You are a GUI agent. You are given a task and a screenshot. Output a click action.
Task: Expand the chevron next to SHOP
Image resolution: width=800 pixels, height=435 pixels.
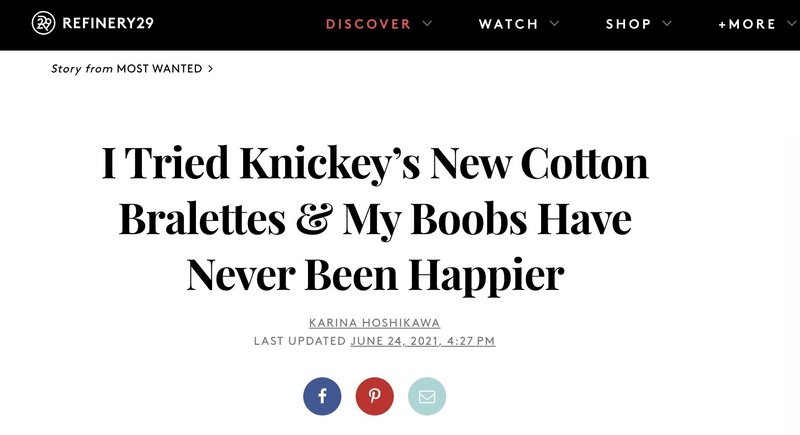pos(667,23)
